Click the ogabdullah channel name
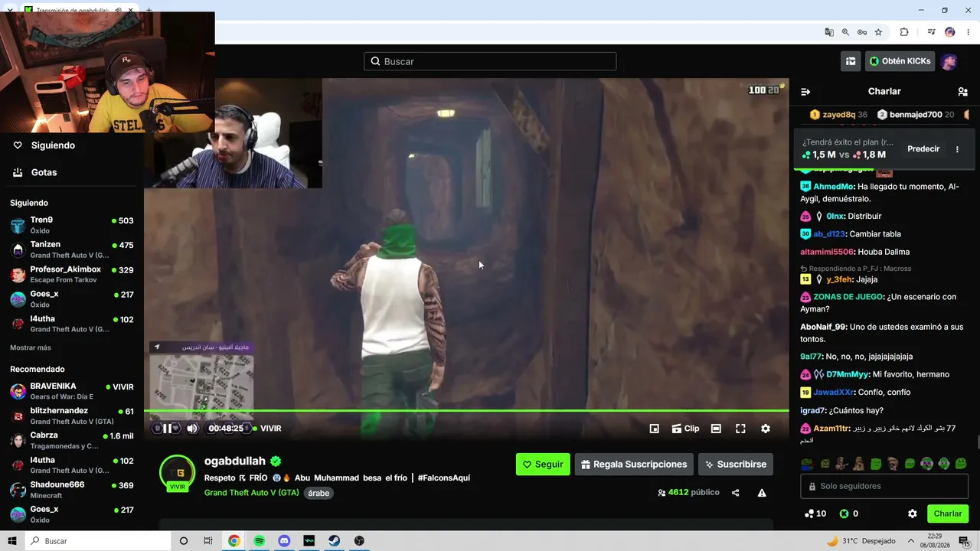 pos(235,461)
